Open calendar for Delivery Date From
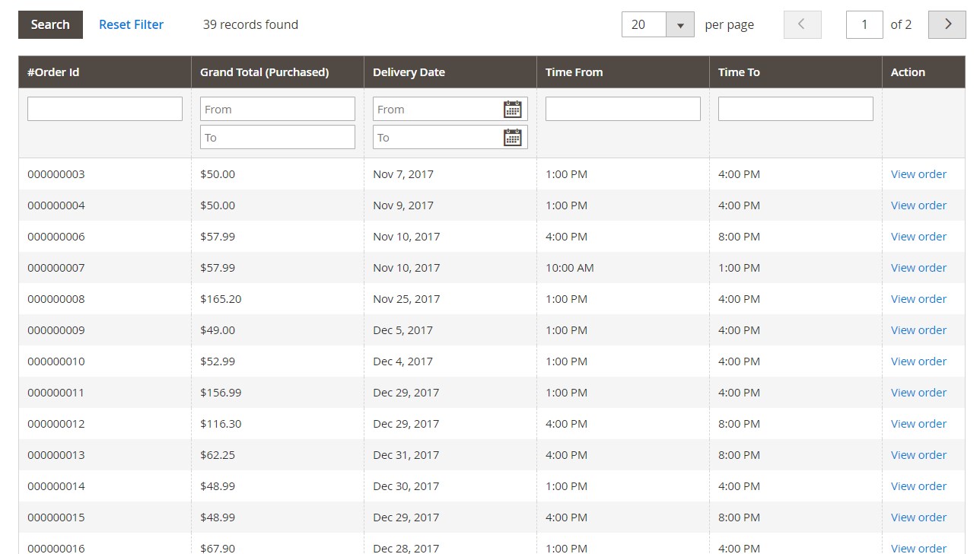The width and height of the screenshot is (980, 554). point(513,109)
